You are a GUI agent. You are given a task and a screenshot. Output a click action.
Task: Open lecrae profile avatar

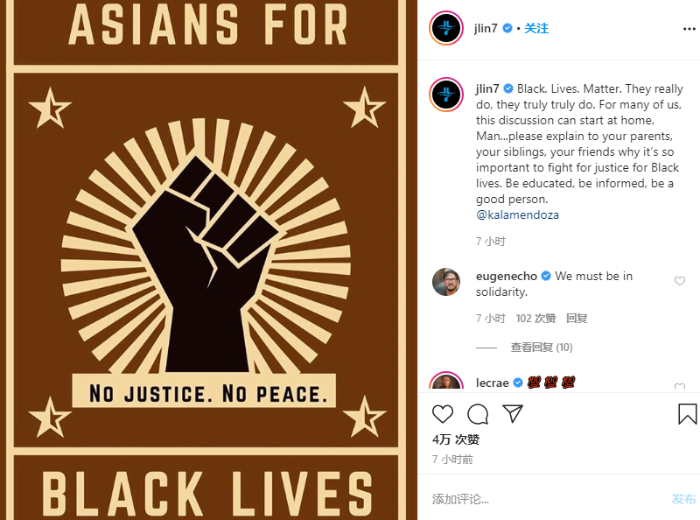coord(446,381)
